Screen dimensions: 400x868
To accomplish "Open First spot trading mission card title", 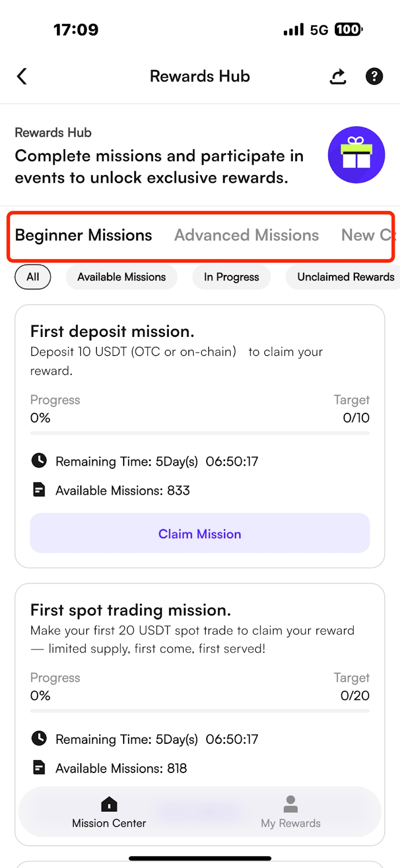I will [131, 610].
